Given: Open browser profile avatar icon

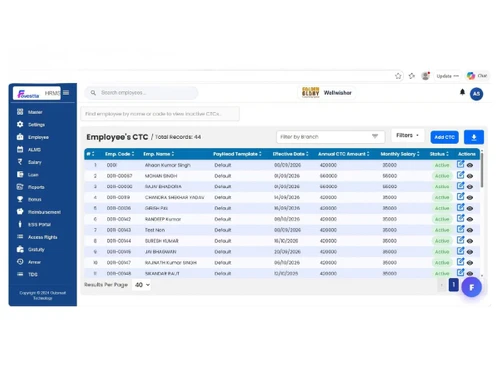Looking at the screenshot, I should [x=425, y=76].
